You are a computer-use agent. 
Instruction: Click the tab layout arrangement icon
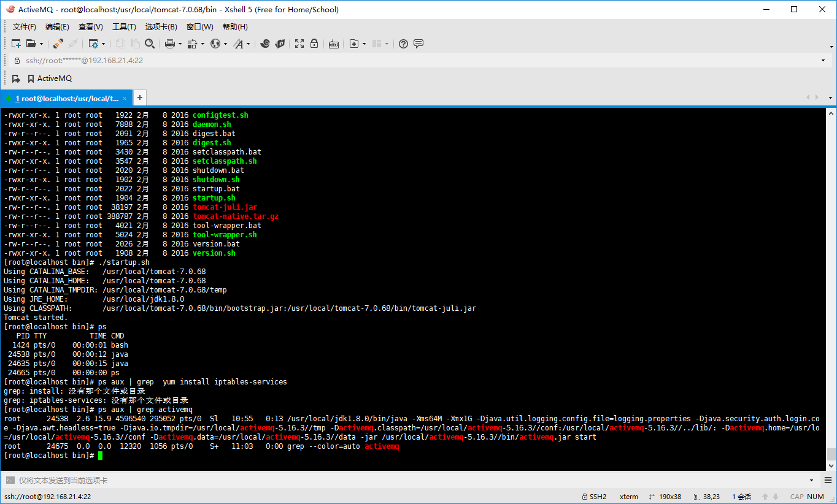(377, 44)
